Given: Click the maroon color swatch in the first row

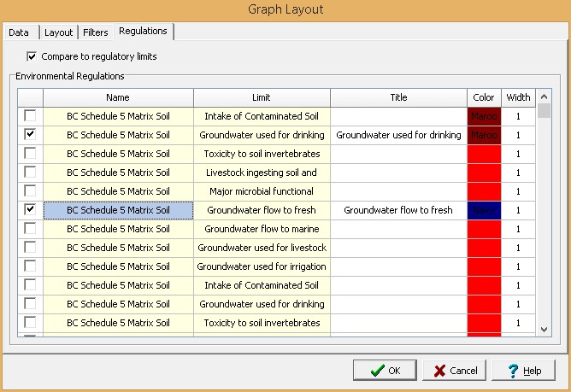Looking at the screenshot, I should 484,116.
